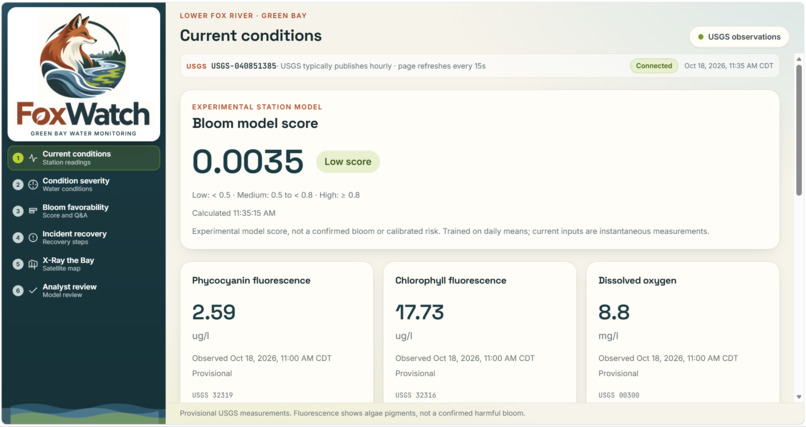Click the USGS 32319 parameter code
The width and height of the screenshot is (806, 427).
click(x=212, y=395)
